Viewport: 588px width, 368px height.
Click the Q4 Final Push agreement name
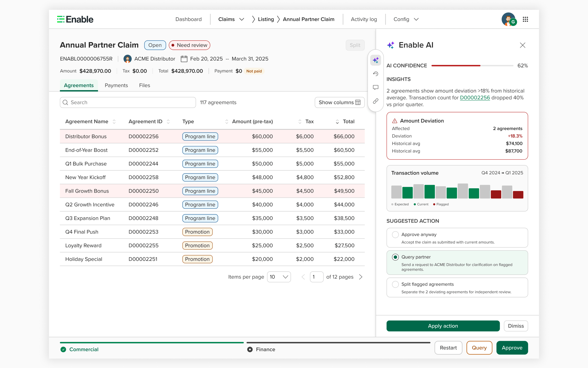[x=82, y=232]
